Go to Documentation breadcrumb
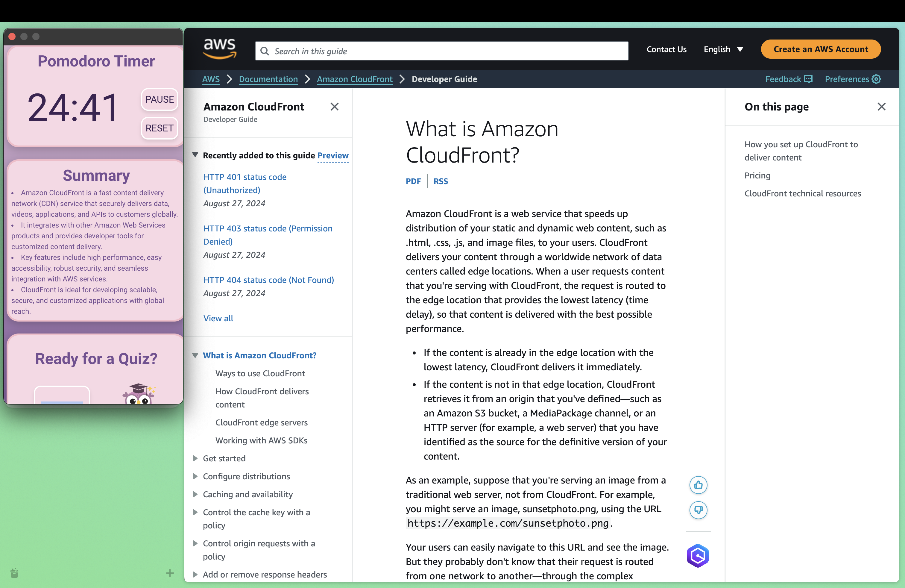 (x=268, y=79)
